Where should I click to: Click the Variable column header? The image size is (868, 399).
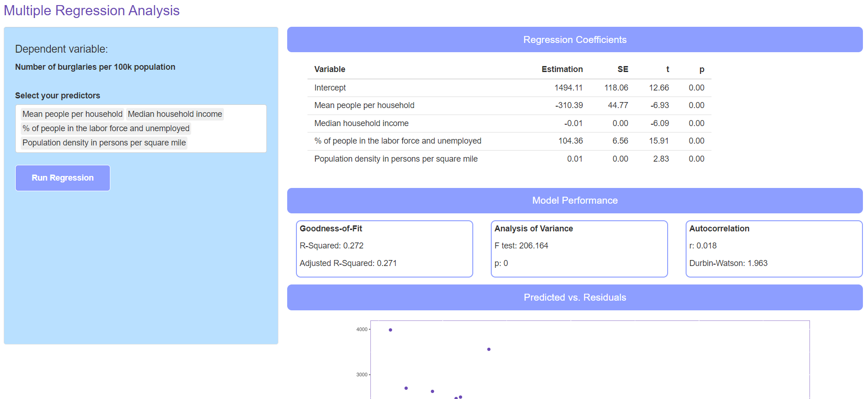pyautogui.click(x=330, y=69)
